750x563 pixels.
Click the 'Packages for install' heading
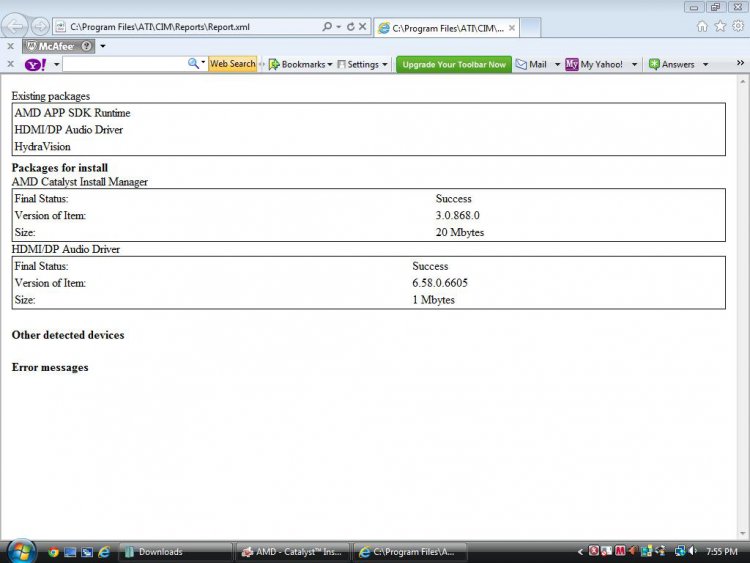(x=60, y=167)
